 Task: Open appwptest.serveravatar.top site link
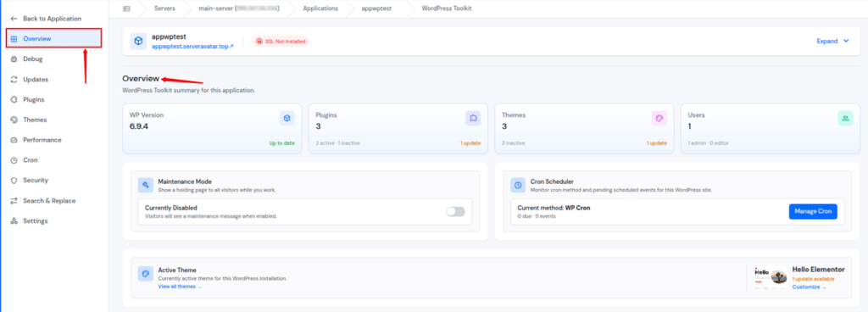click(192, 47)
